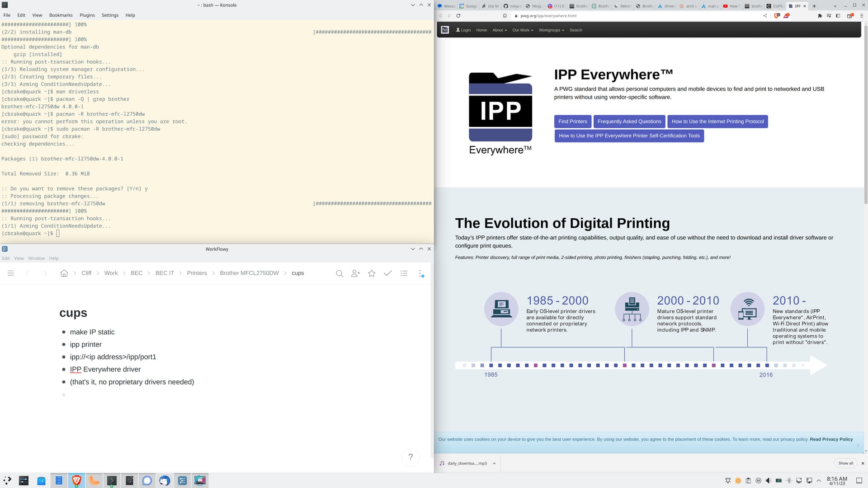Click the Find Printers button
The height and width of the screenshot is (488, 868).
point(572,121)
